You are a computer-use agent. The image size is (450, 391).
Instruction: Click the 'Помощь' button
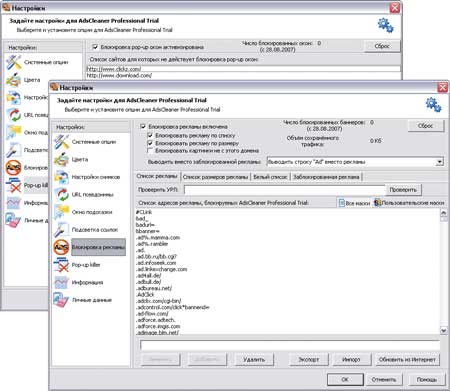427,379
